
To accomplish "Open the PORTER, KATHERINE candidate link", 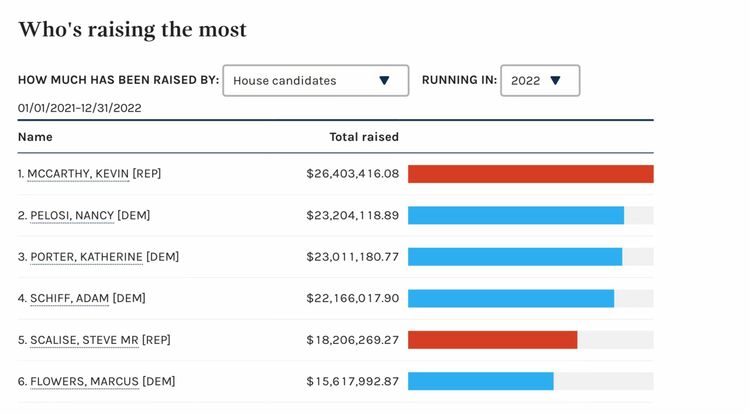I will [86, 257].
